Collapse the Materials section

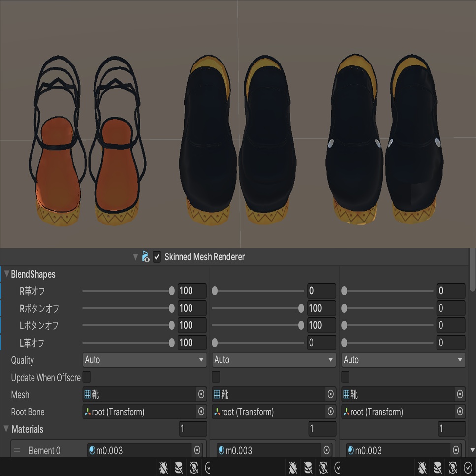(x=6, y=429)
